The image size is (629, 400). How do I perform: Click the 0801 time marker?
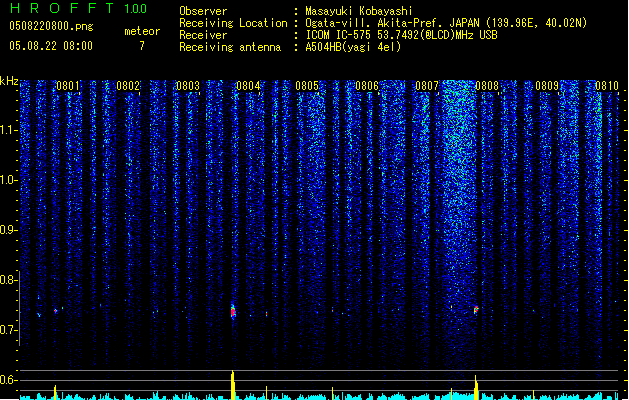tap(68, 86)
